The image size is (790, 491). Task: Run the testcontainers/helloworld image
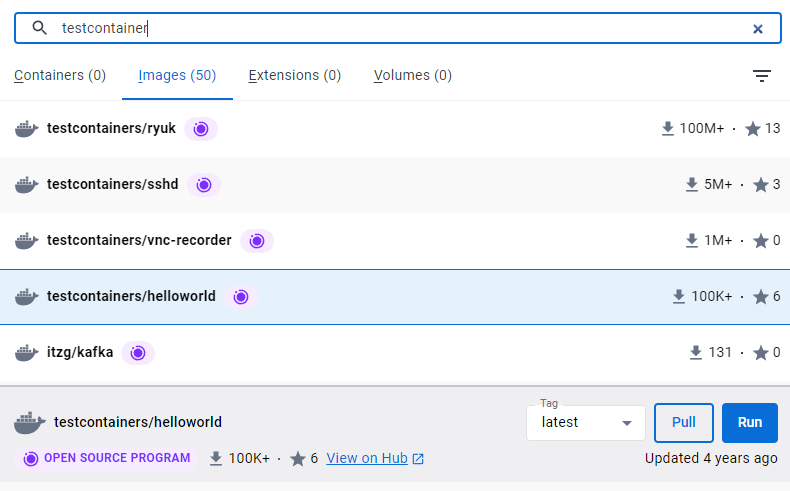click(x=750, y=423)
